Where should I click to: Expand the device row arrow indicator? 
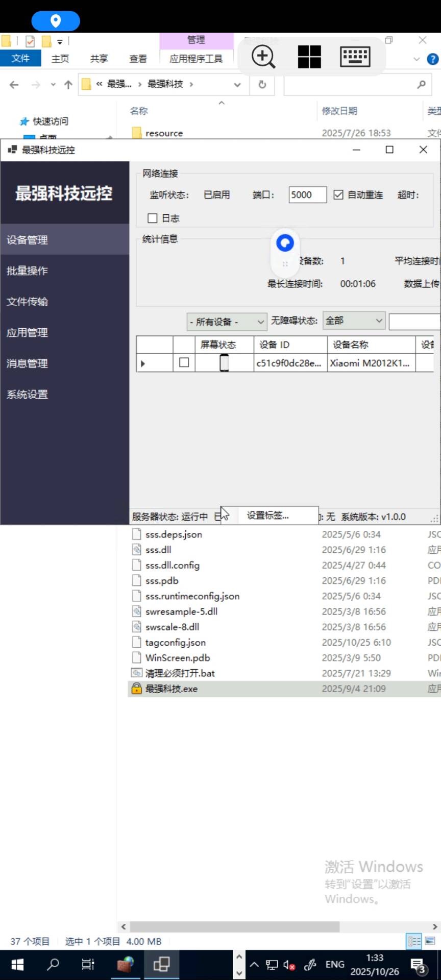click(x=143, y=363)
